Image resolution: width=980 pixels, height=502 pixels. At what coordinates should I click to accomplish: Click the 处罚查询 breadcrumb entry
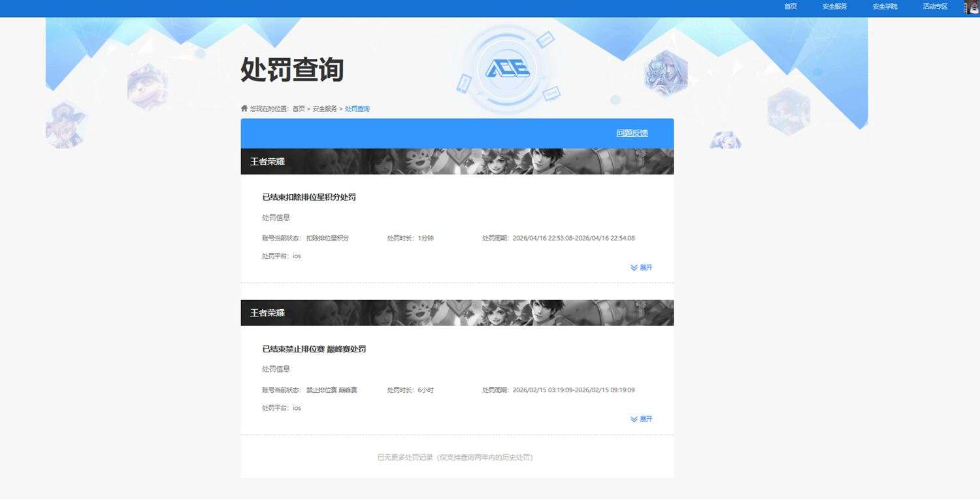click(x=357, y=109)
